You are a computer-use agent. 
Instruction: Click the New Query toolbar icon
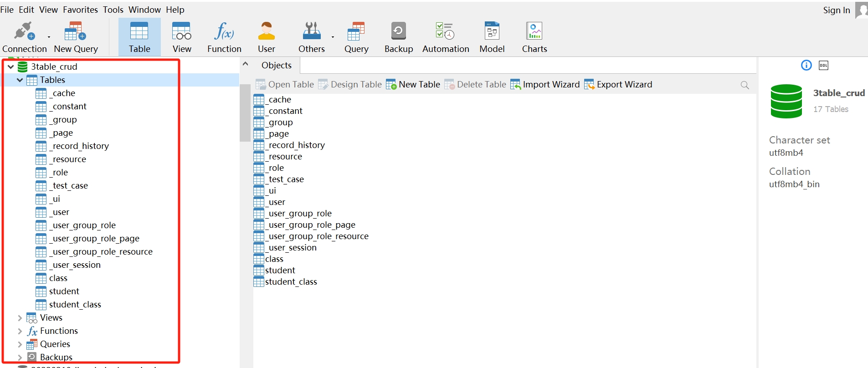click(x=76, y=32)
